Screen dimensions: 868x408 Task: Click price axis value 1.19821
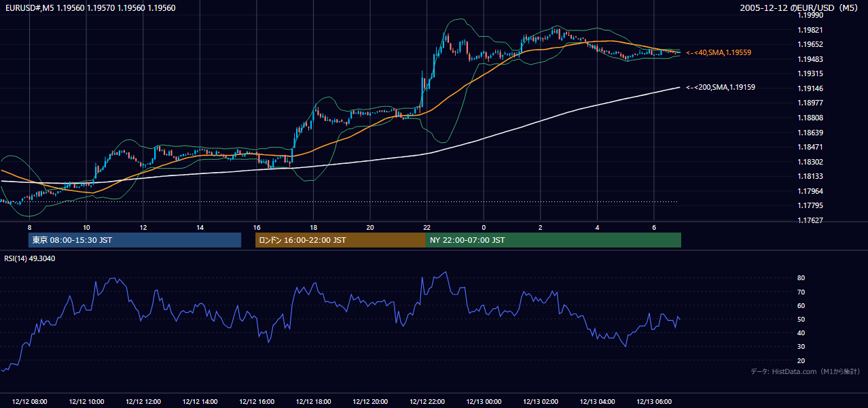coord(810,30)
